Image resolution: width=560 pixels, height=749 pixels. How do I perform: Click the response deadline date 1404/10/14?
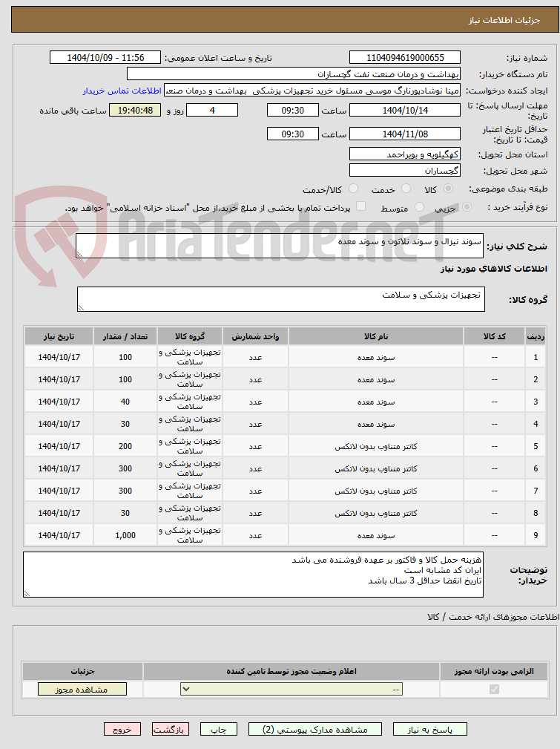405,111
